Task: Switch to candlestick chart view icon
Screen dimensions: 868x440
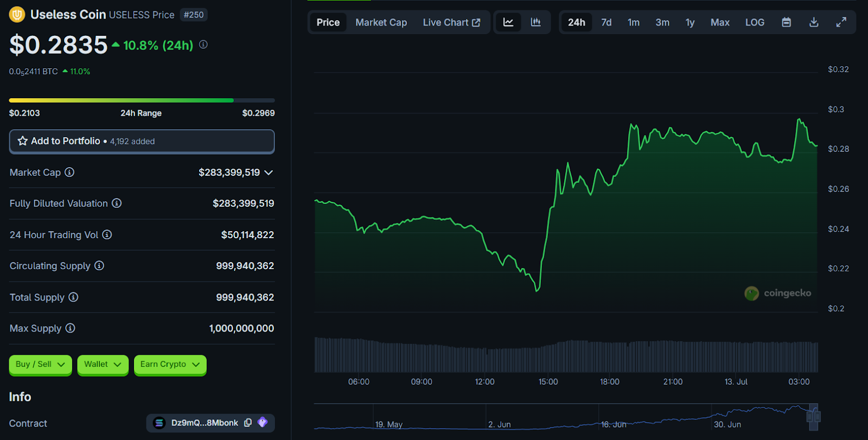Action: (535, 22)
